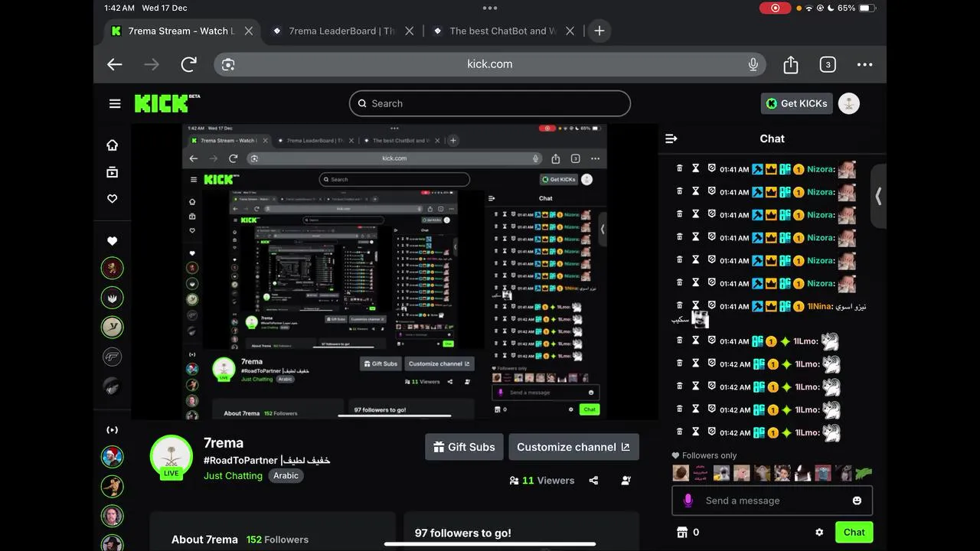Viewport: 980px width, 551px height.
Task: Click the kick.com address bar
Action: pyautogui.click(x=490, y=64)
